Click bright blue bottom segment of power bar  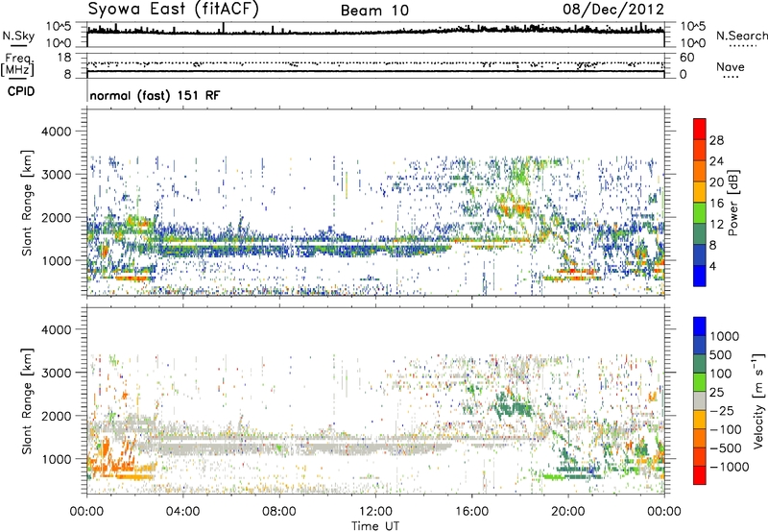pos(700,277)
